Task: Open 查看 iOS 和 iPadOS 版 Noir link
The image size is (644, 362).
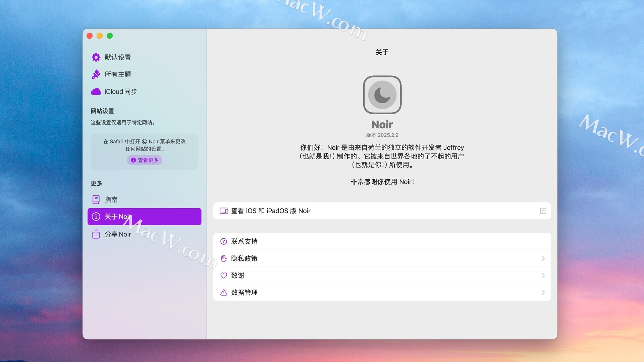Action: pyautogui.click(x=271, y=211)
